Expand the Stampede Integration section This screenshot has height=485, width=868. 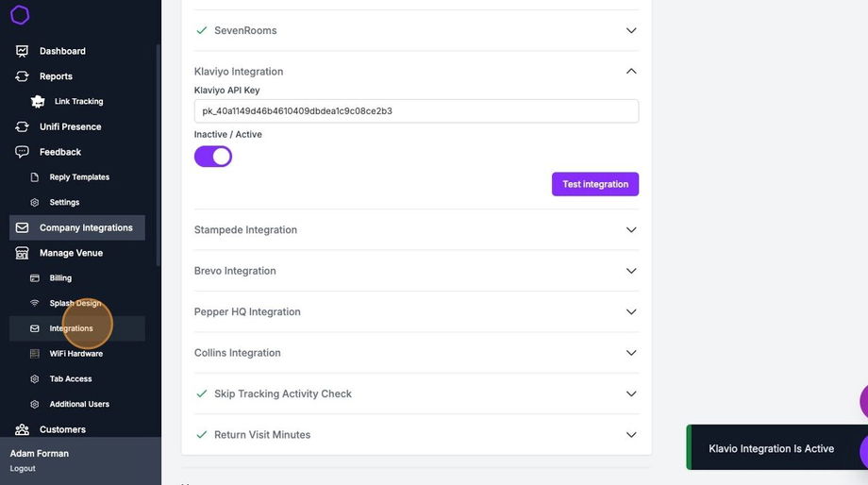[631, 229]
